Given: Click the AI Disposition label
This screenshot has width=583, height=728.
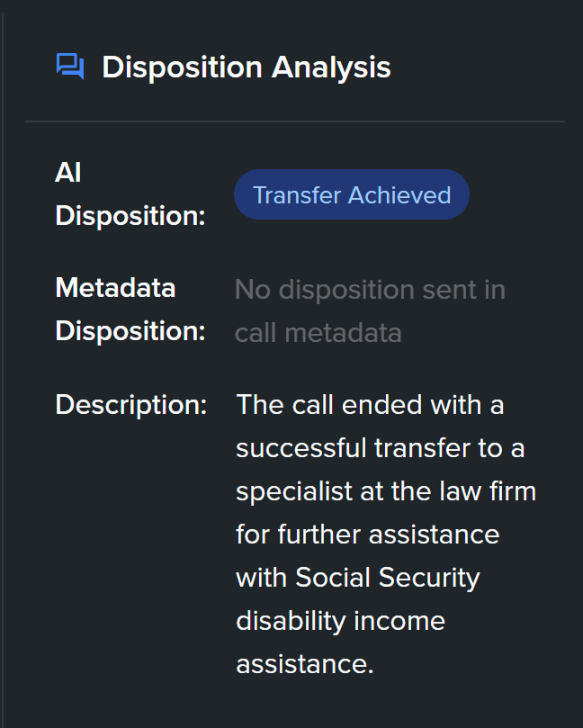Looking at the screenshot, I should click(130, 194).
